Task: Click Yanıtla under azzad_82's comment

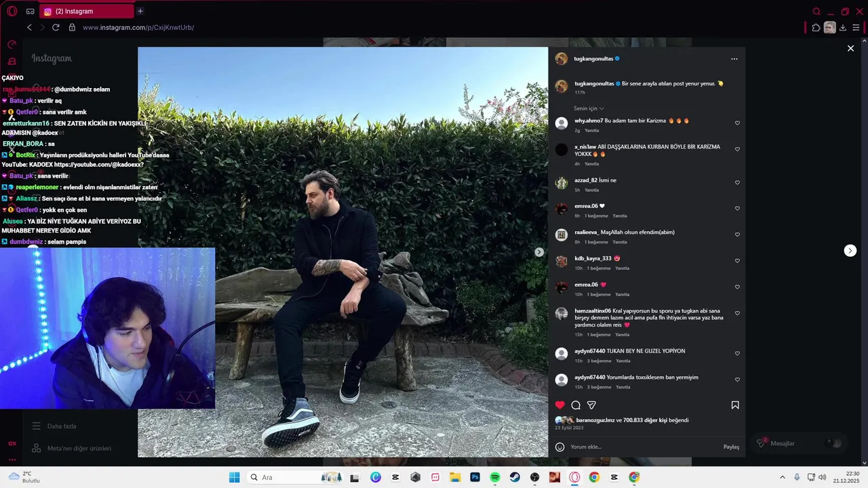Action: (592, 190)
